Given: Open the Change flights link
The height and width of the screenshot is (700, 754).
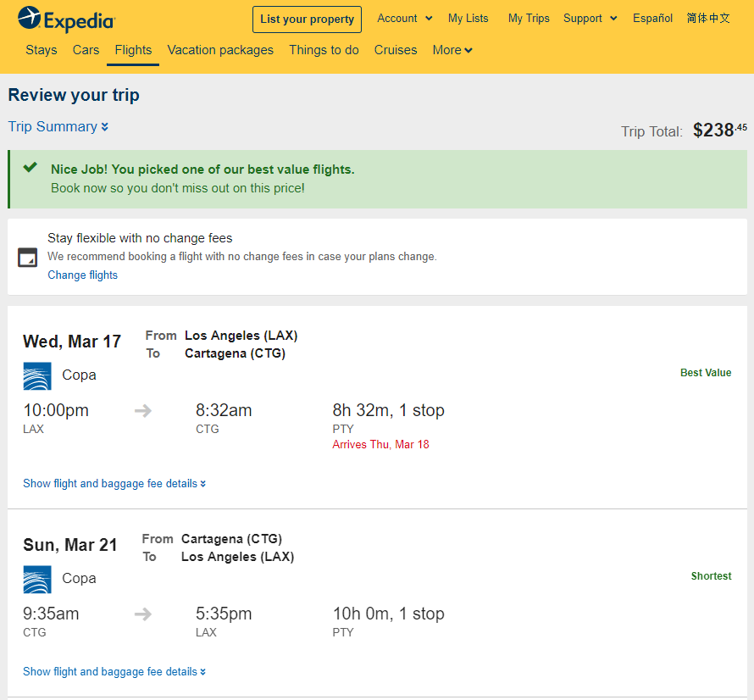Looking at the screenshot, I should [83, 275].
